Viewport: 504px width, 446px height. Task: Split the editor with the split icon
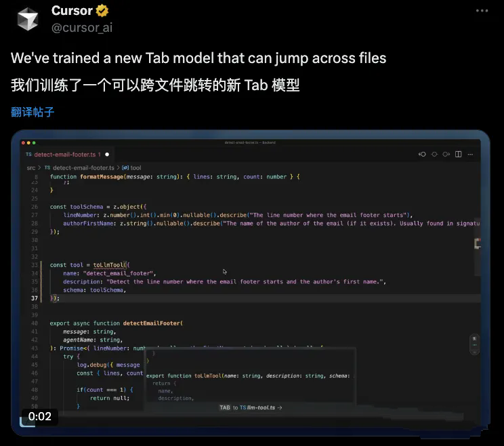click(459, 155)
